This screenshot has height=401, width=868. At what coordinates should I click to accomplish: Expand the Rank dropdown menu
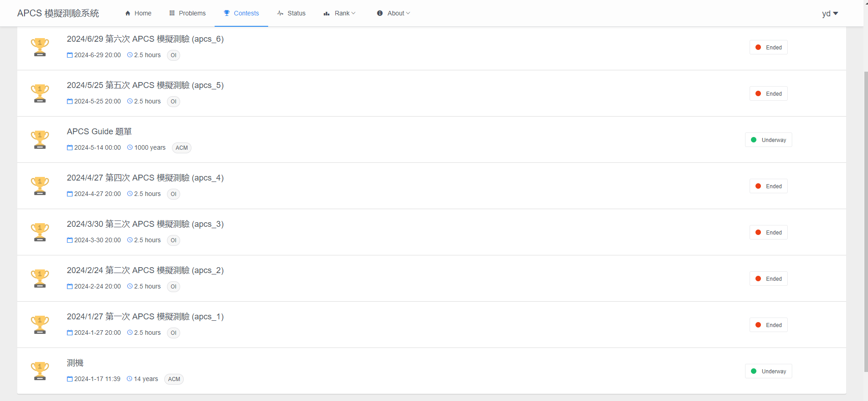click(339, 13)
